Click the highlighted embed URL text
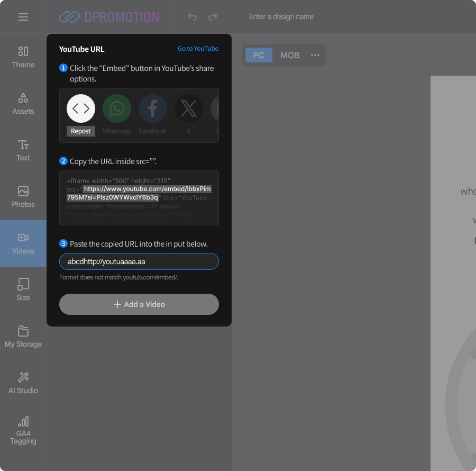 [139, 193]
